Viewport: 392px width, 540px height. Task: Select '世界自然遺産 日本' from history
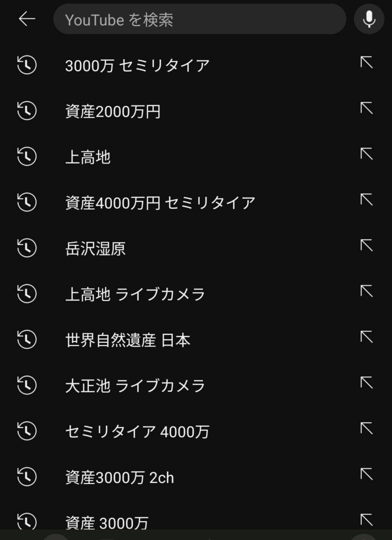pyautogui.click(x=128, y=340)
